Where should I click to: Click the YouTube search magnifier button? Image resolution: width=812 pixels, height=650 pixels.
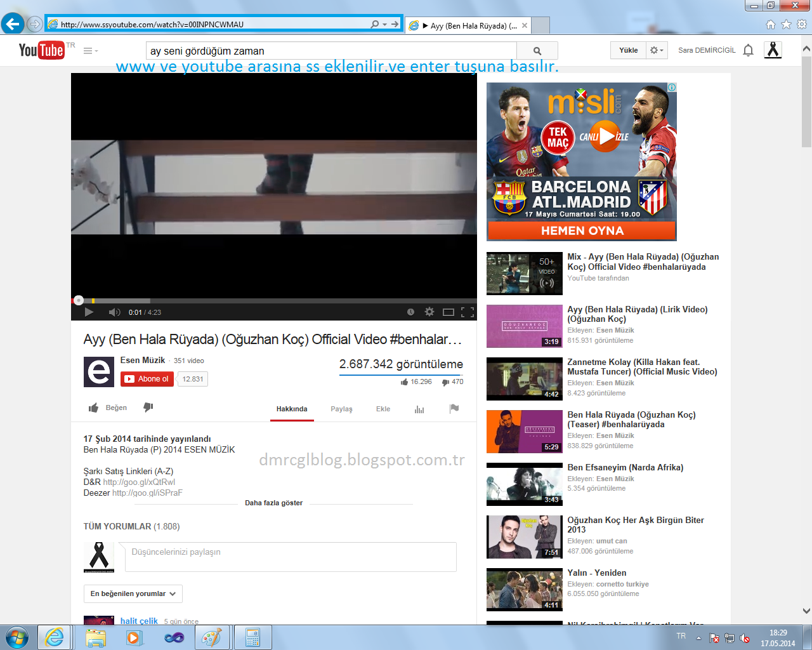click(x=537, y=51)
